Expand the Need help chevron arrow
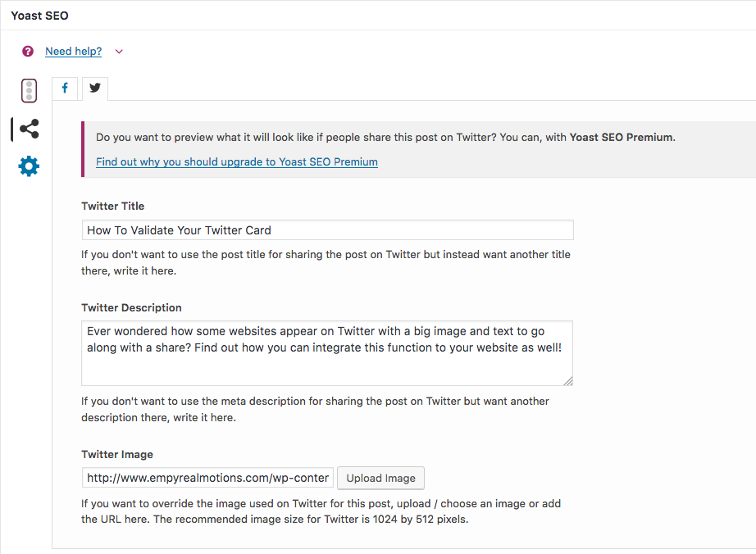The image size is (756, 554). point(119,52)
